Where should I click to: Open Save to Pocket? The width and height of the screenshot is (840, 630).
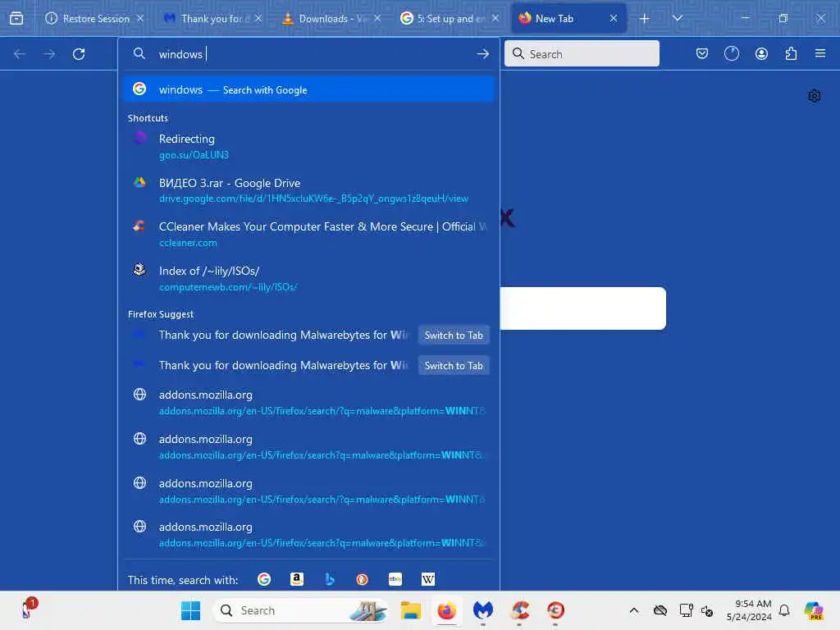702,53
